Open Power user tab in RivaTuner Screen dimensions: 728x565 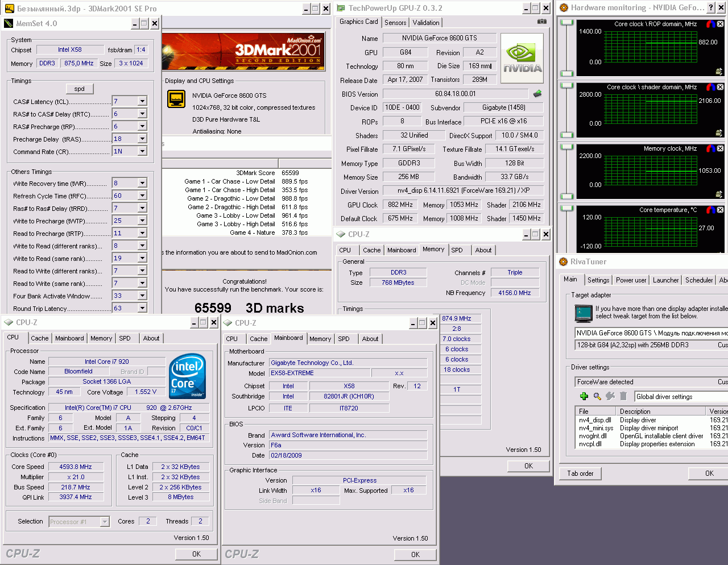tap(631, 280)
